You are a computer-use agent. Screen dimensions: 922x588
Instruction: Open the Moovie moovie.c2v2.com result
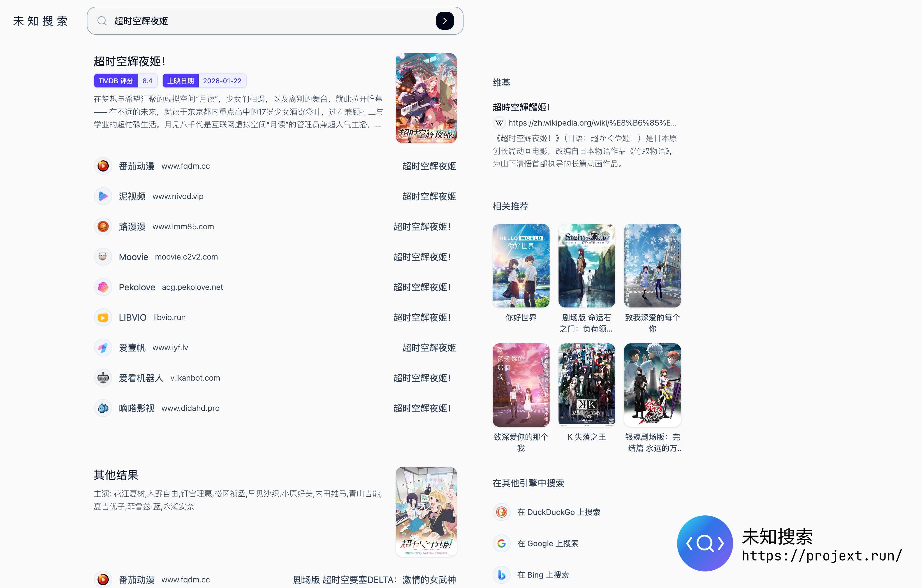pos(275,257)
